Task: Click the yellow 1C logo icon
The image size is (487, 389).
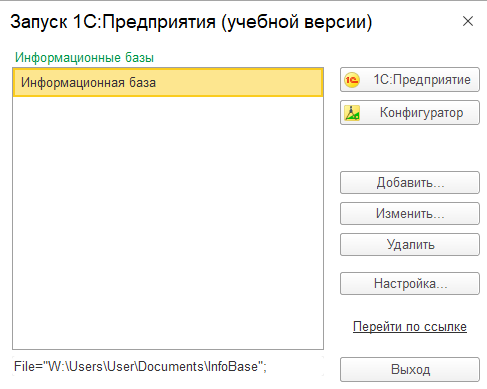Action: point(352,80)
